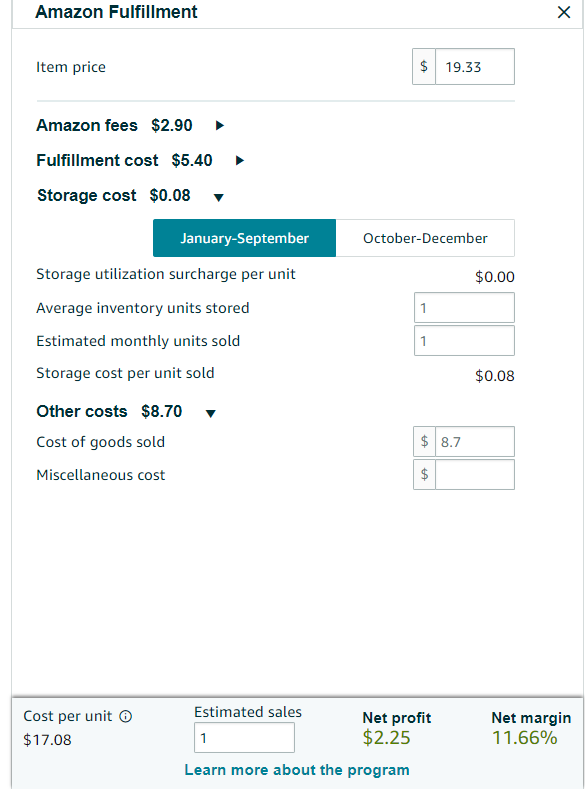This screenshot has height=789, width=585.
Task: Collapse the Other costs section arrow
Action: (210, 414)
